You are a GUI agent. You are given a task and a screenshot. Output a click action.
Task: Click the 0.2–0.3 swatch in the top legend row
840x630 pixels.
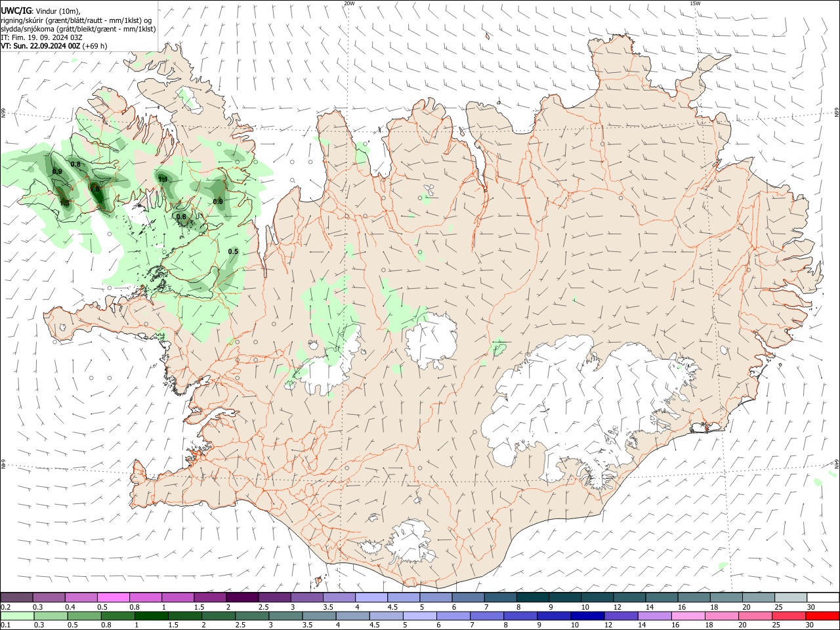16,597
